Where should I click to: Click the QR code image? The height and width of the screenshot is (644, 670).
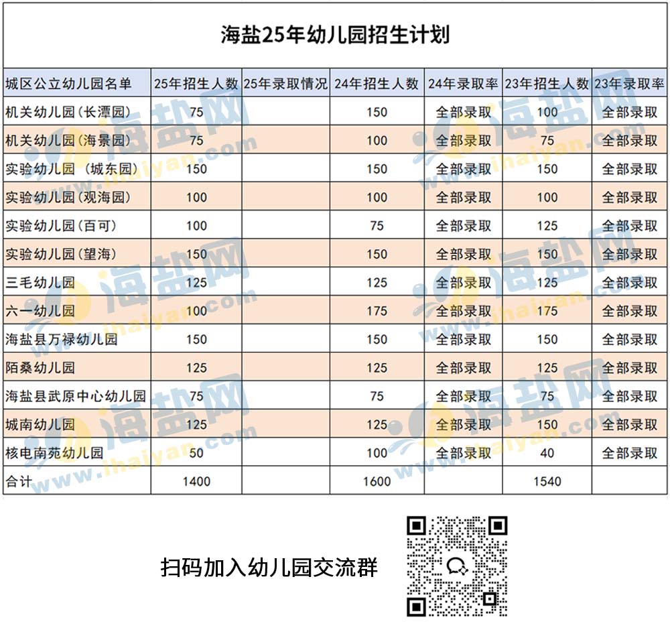(457, 566)
